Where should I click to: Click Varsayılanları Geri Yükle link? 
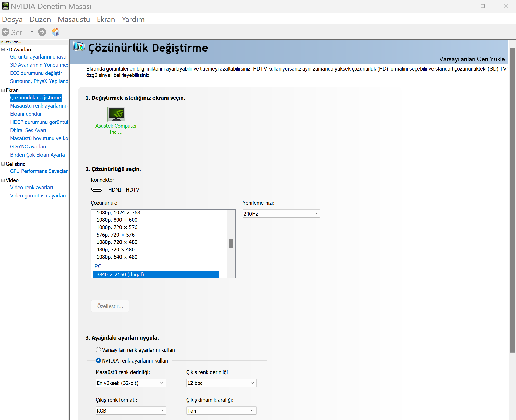pyautogui.click(x=472, y=59)
